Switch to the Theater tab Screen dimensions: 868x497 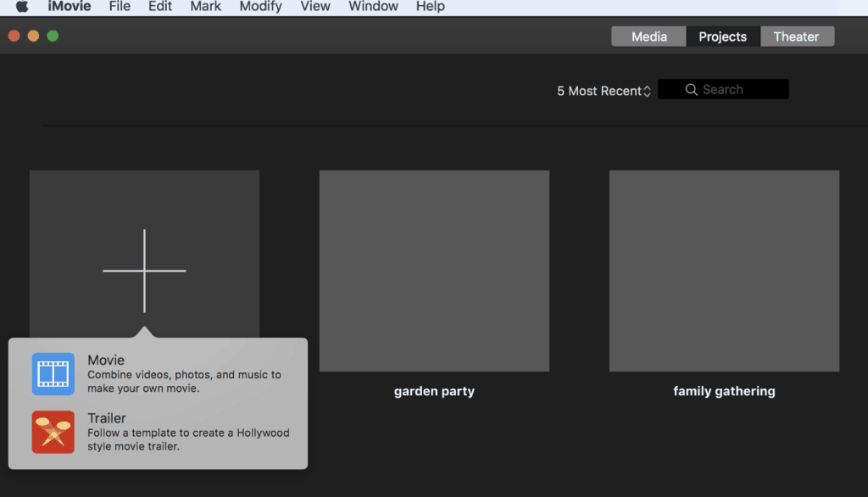(796, 36)
